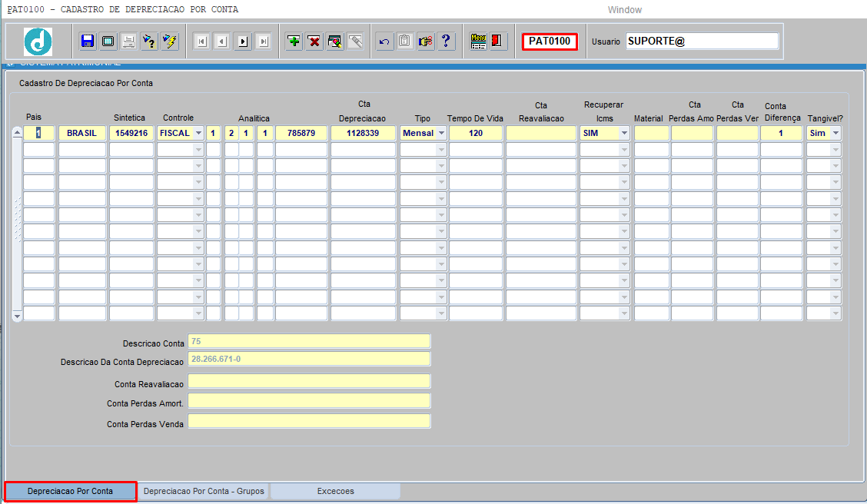Open help with the question mark icon

click(x=446, y=41)
